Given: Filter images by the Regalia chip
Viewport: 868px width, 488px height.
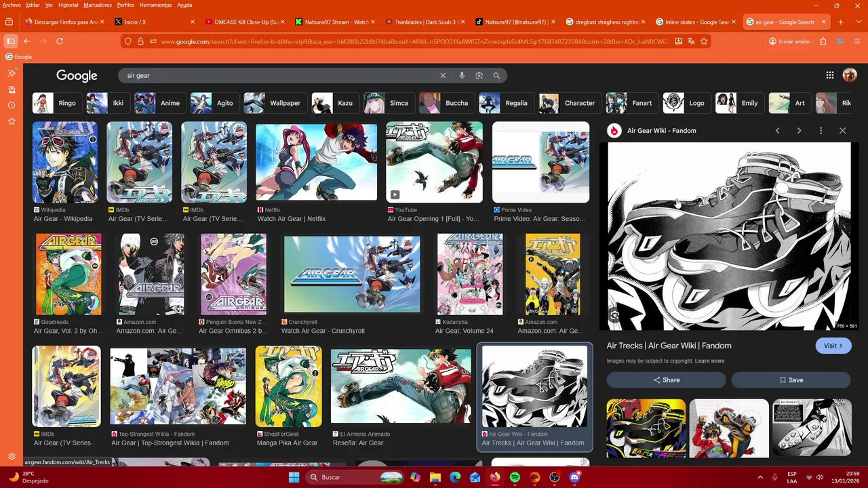Looking at the screenshot, I should 506,103.
